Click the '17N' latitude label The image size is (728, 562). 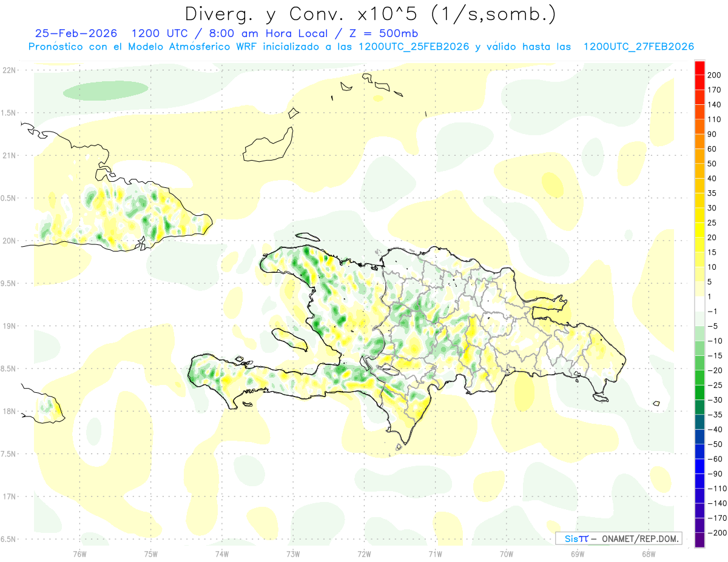pos(10,497)
